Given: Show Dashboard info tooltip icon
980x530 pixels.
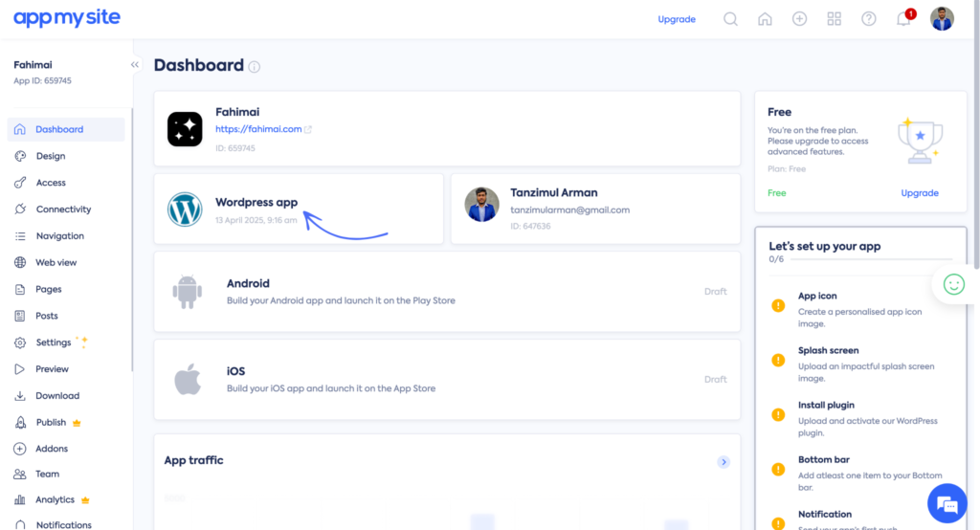Looking at the screenshot, I should point(255,67).
